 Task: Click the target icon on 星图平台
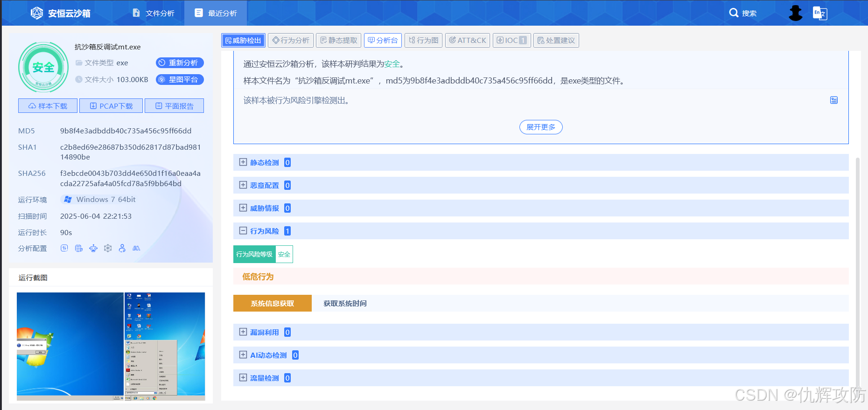pyautogui.click(x=162, y=79)
